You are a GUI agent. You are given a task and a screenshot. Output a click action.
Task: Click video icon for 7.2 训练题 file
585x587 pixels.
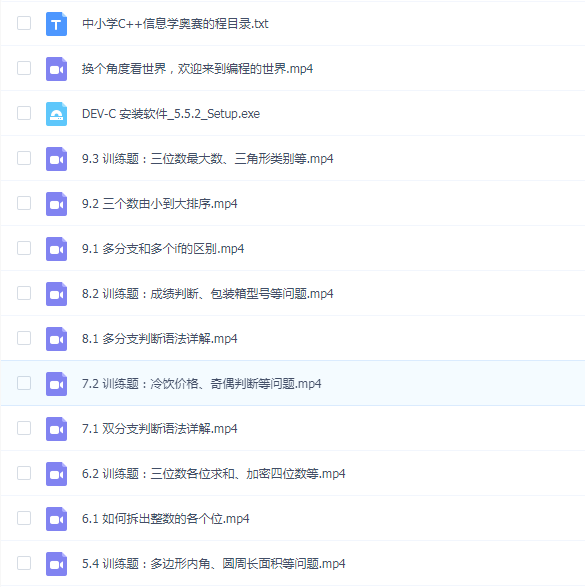(57, 384)
